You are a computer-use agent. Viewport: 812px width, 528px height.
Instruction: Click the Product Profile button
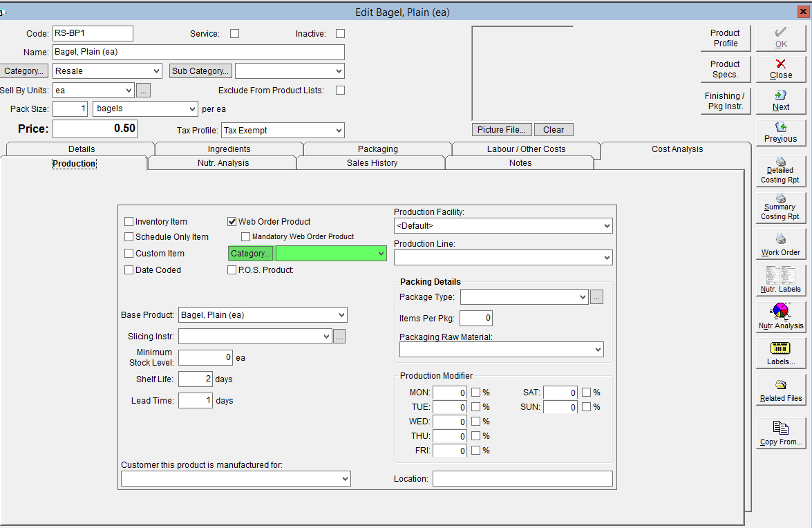(x=726, y=38)
